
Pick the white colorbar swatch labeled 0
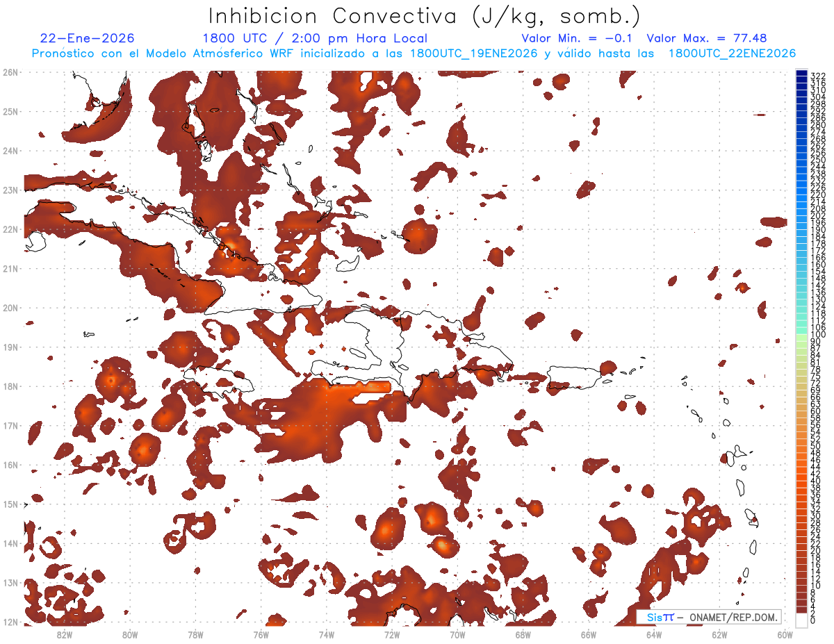(x=801, y=620)
